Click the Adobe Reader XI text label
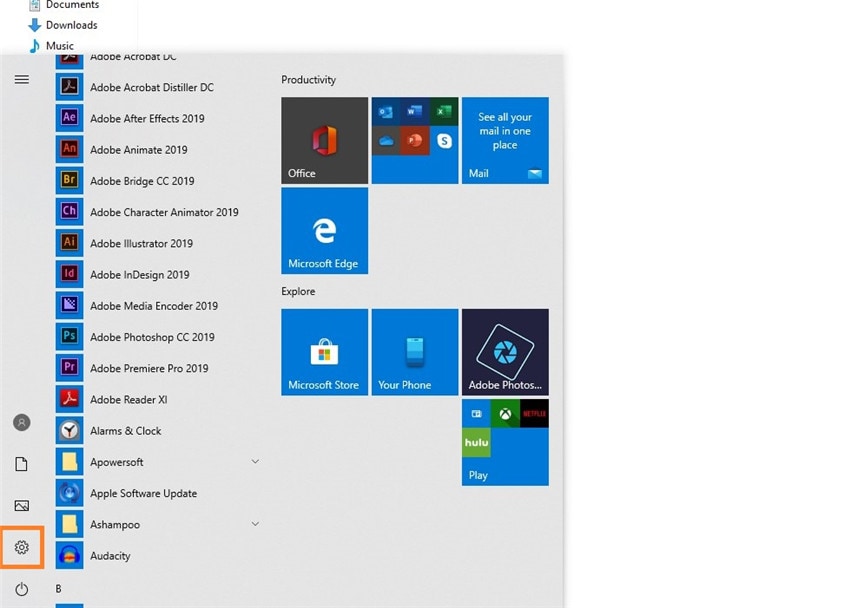 tap(128, 400)
